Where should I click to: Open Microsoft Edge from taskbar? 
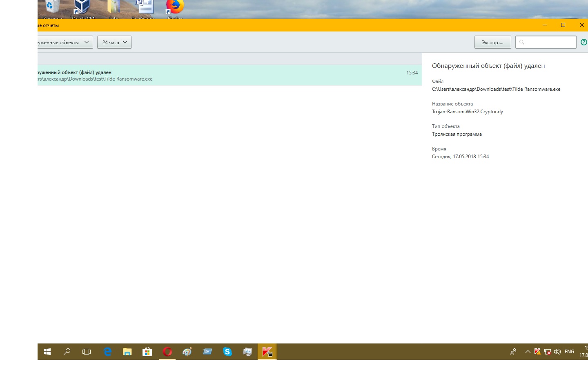107,352
